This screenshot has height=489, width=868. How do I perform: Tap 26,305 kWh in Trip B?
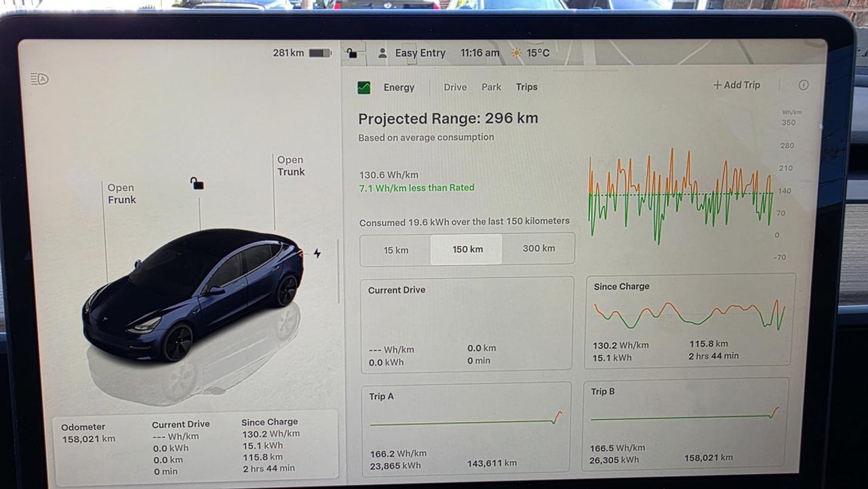point(614,460)
